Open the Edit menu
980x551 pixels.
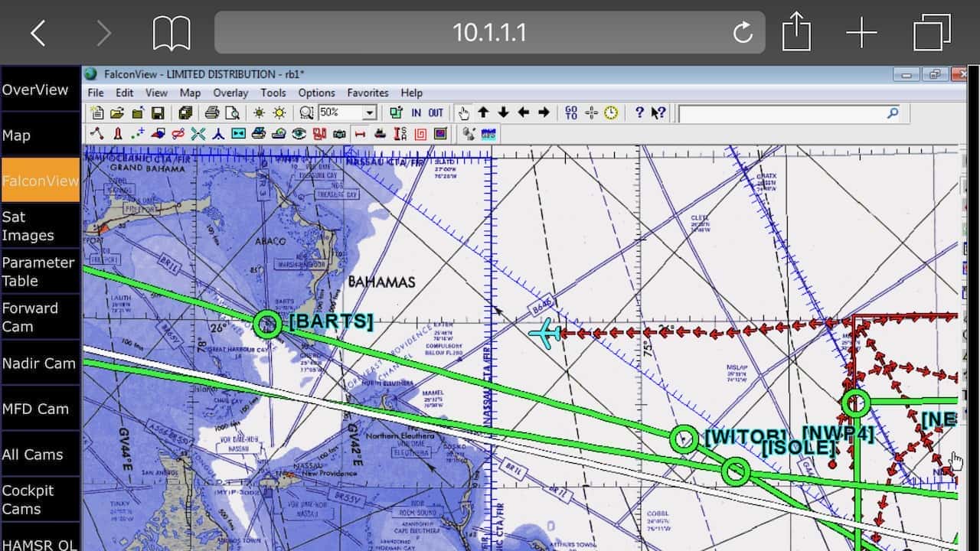pyautogui.click(x=125, y=93)
